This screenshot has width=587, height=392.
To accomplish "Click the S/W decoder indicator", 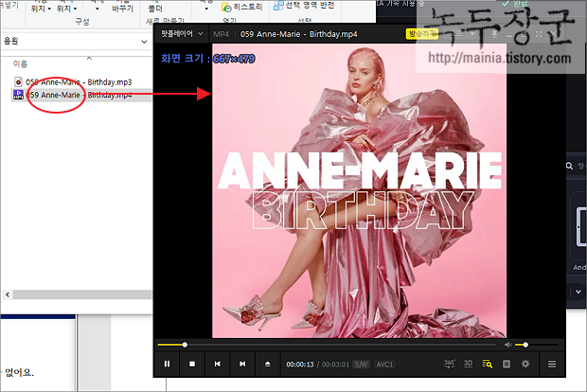I will pos(362,365).
